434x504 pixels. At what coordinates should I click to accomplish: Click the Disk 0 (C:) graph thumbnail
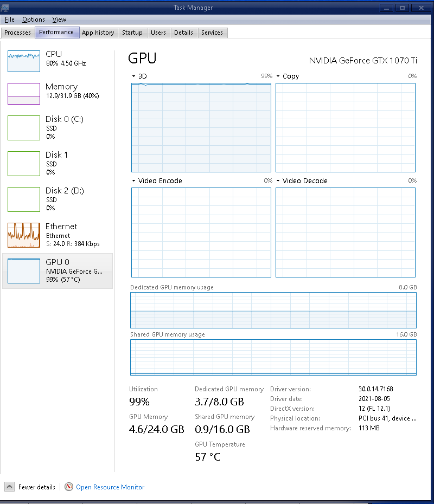point(24,128)
